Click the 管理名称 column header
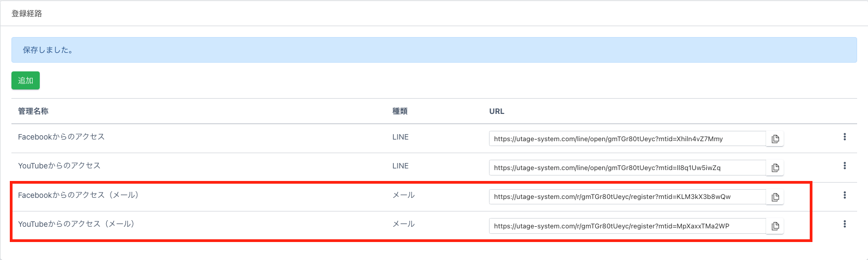 click(x=33, y=111)
